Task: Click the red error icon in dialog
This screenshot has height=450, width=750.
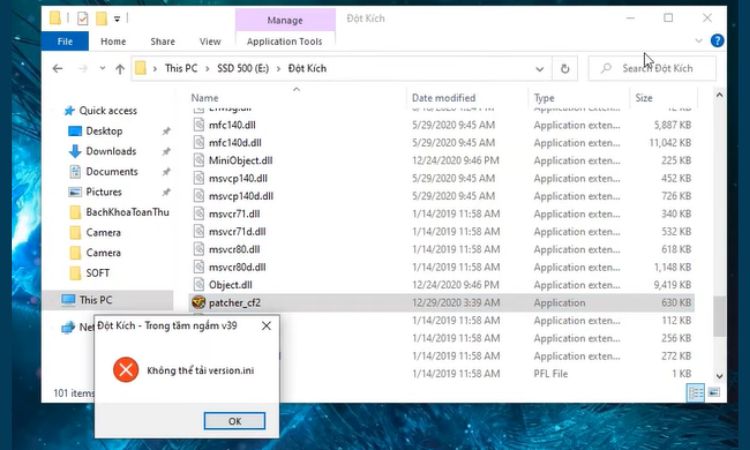Action: click(x=126, y=370)
